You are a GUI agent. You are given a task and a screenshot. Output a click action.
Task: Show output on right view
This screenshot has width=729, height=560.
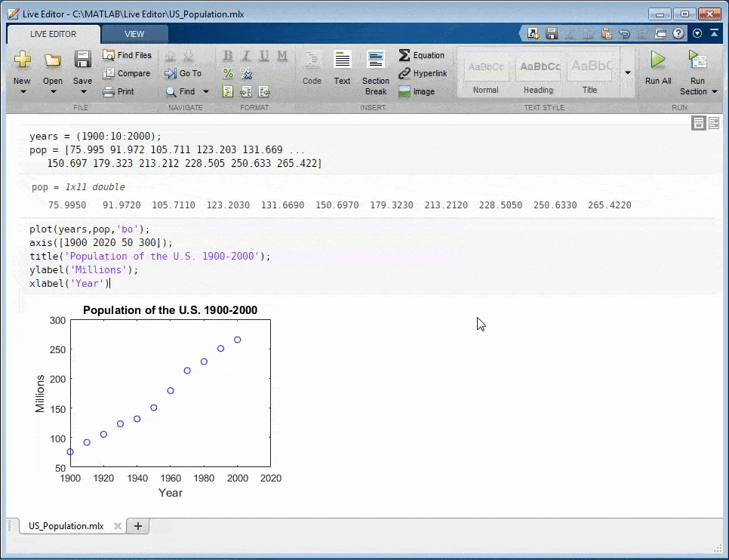714,123
